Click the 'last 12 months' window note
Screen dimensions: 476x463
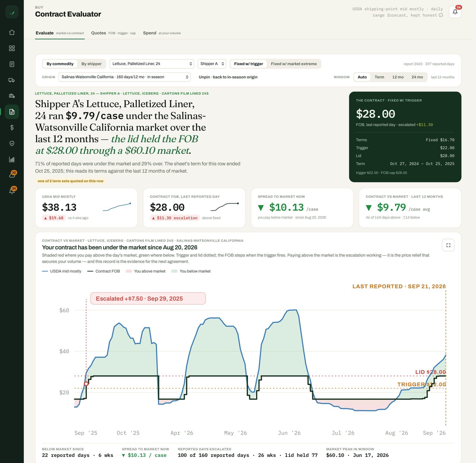point(443,77)
